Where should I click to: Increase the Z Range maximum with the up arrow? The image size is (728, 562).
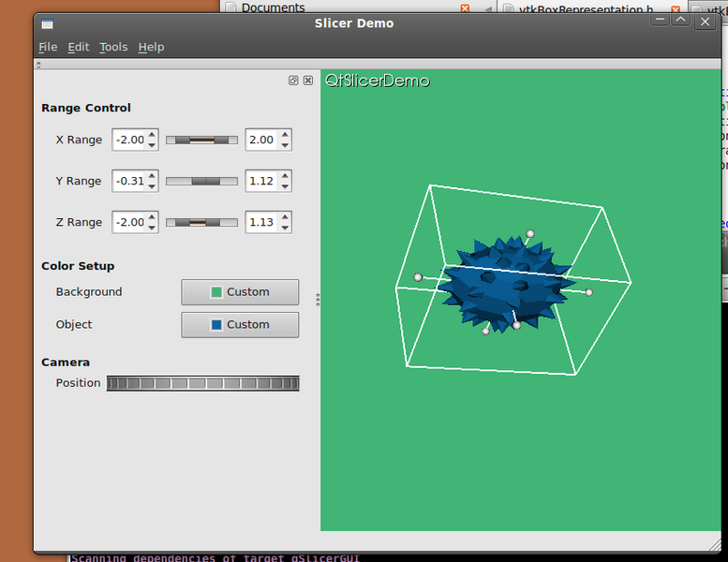285,217
